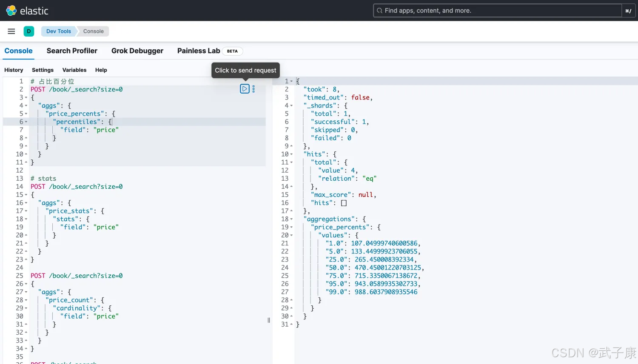Click the search bar keyboard shortcut icon

point(628,11)
